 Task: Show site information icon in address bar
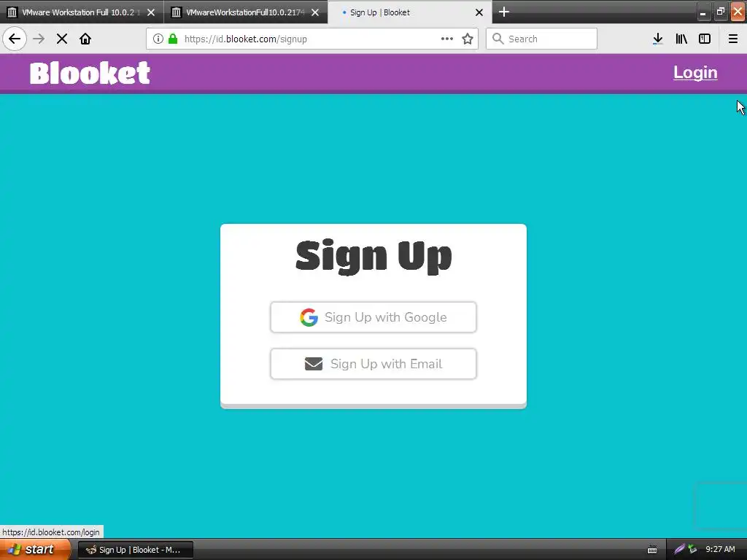(x=158, y=39)
